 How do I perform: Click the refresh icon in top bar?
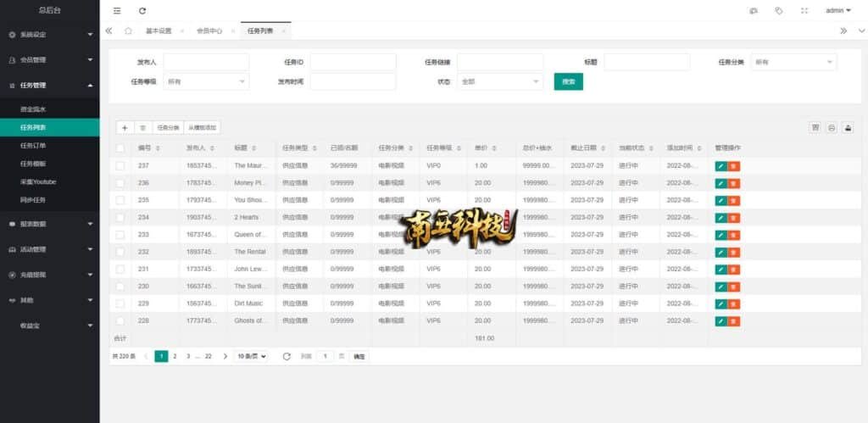(x=142, y=10)
